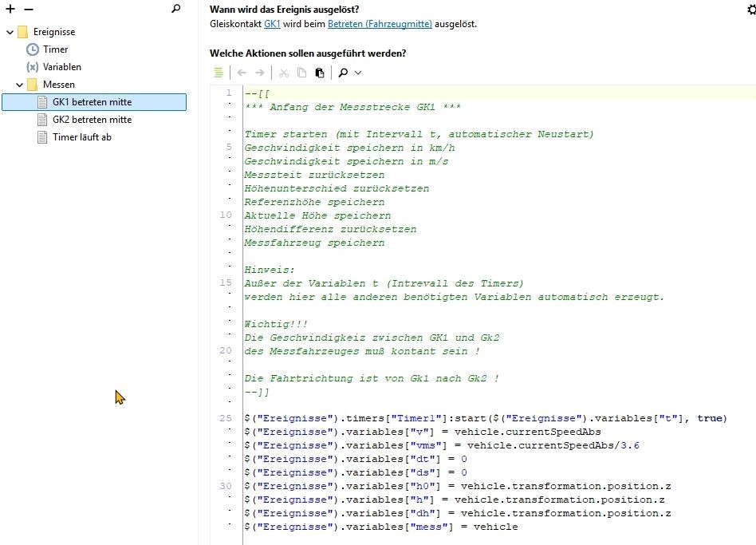Click the cut scissors icon
This screenshot has height=545, width=756.
(x=284, y=73)
